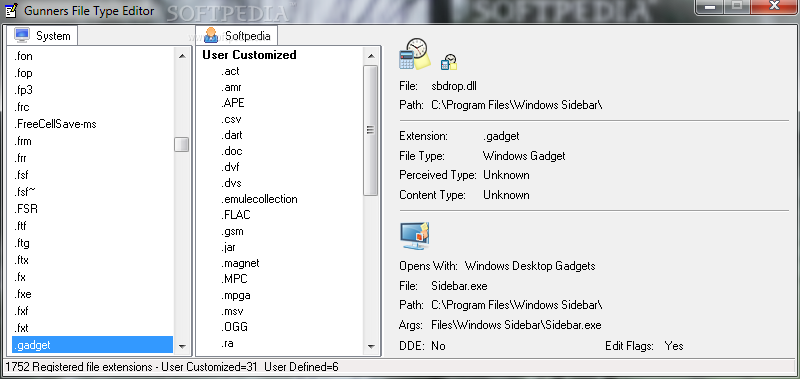Select .APE in User Customized
The image size is (800, 379).
point(233,103)
